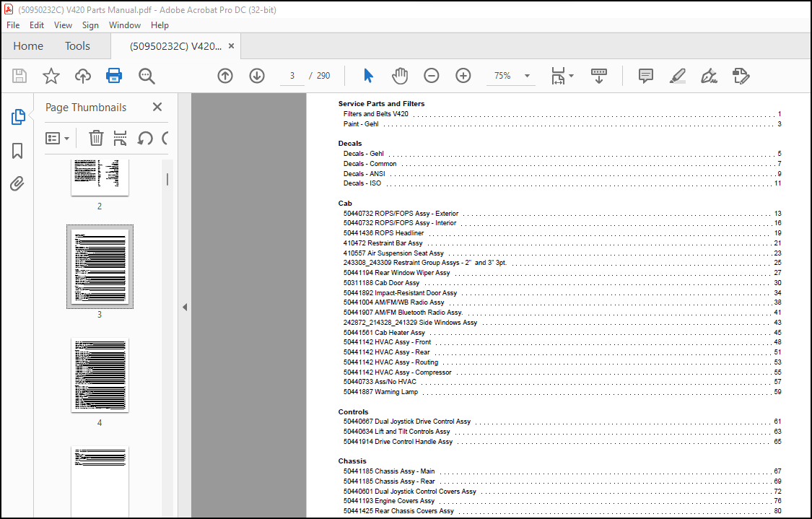Screen dimensions: 812x519
Task: Click '50311188 Cab Door Assy' entry
Action: click(382, 283)
